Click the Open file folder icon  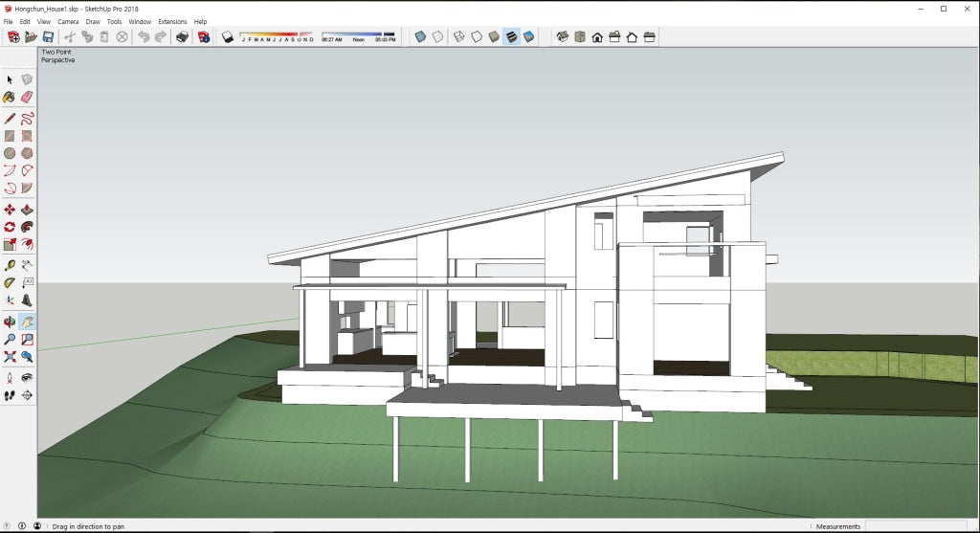pos(31,37)
